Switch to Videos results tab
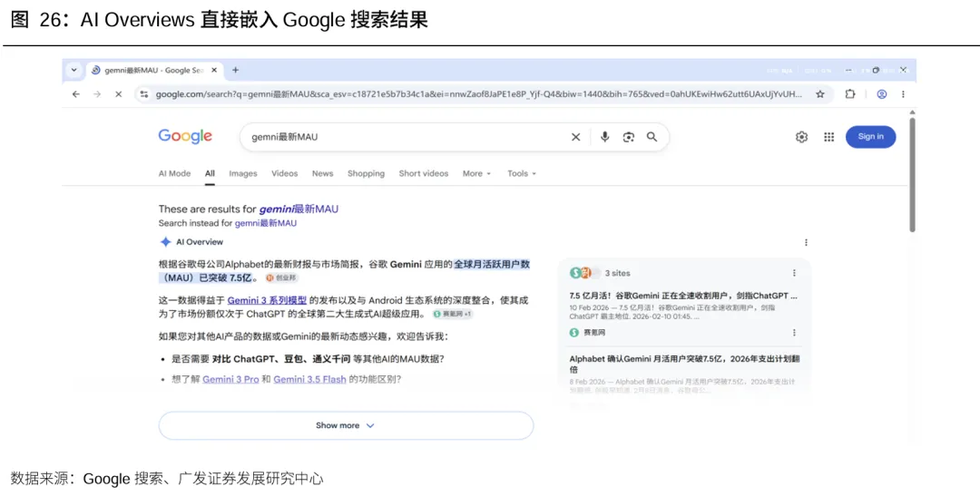 [x=284, y=174]
